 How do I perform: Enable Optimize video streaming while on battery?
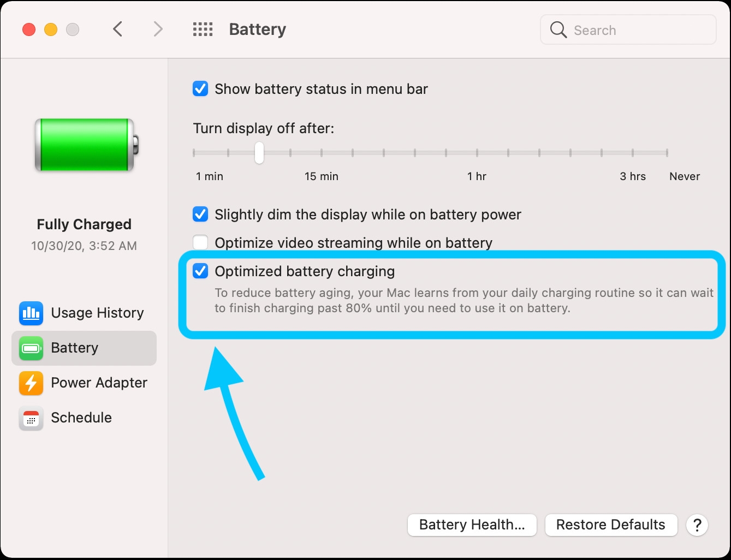[x=200, y=242]
